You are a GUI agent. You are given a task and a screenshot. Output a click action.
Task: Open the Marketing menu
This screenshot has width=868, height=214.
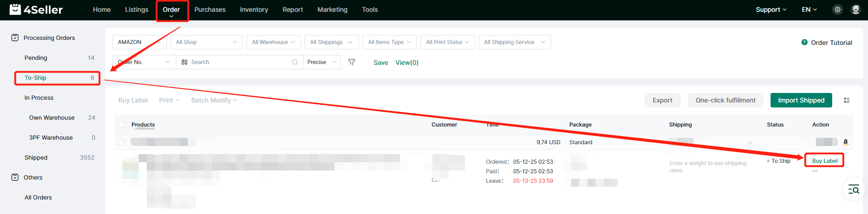[332, 10]
